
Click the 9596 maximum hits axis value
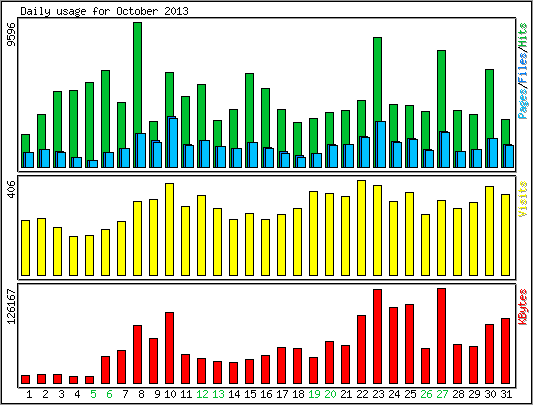11,34
